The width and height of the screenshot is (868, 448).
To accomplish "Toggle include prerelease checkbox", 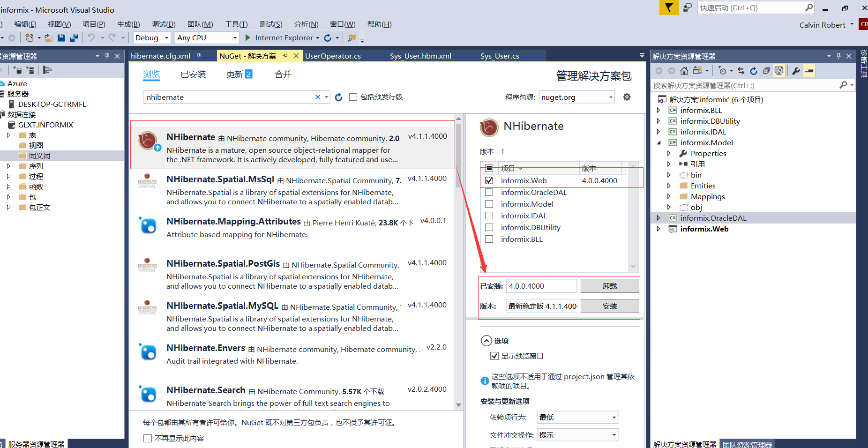I will pos(353,97).
